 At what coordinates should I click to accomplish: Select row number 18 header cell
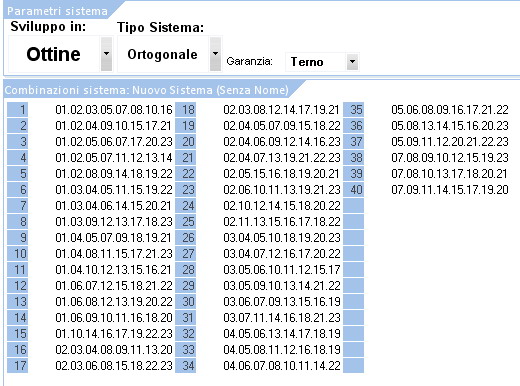[185, 110]
